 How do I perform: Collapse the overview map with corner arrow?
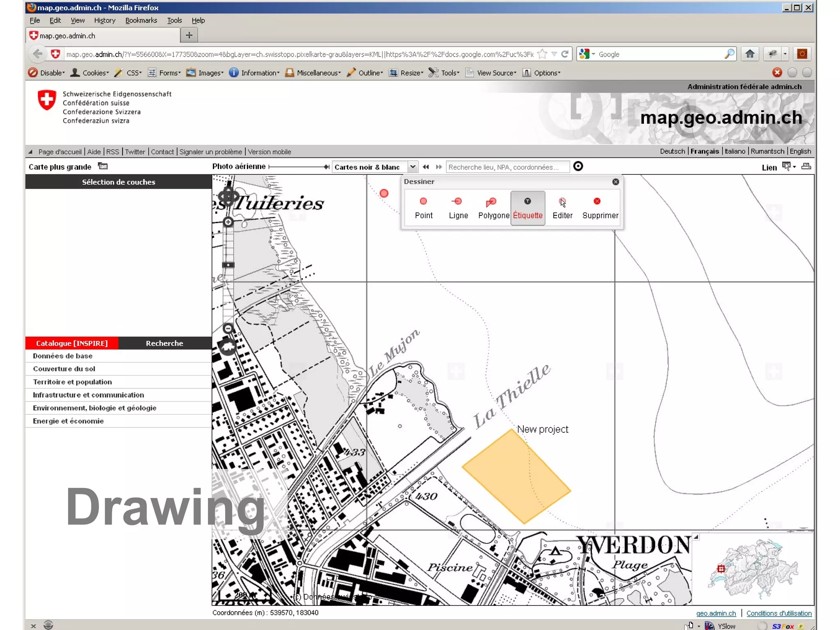[696, 537]
